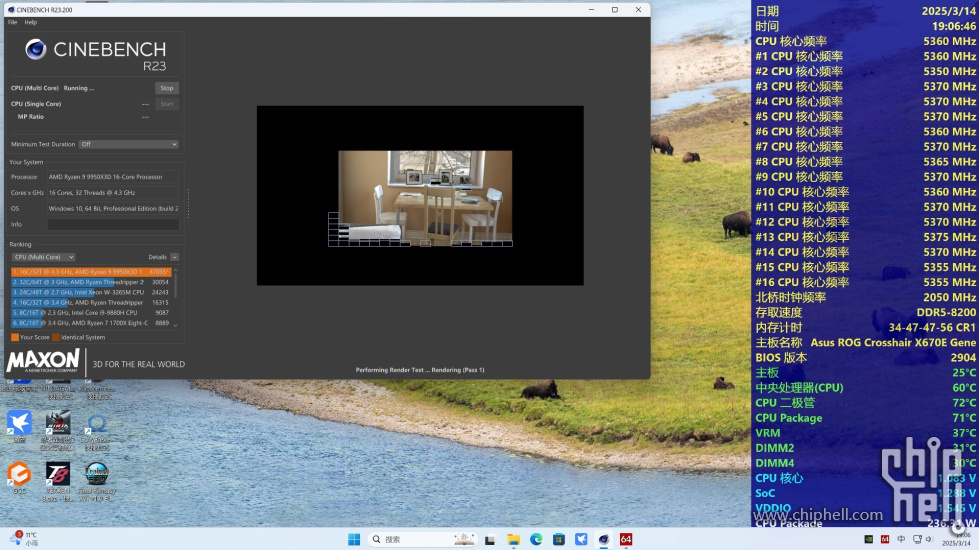Toggle the ranking Details expander arrow
Image resolution: width=979 pixels, height=550 pixels.
174,257
